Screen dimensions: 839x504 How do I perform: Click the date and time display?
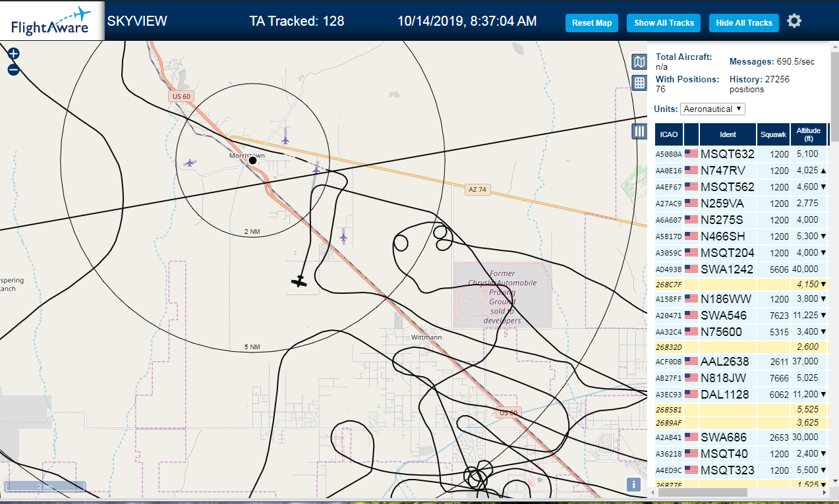(467, 21)
